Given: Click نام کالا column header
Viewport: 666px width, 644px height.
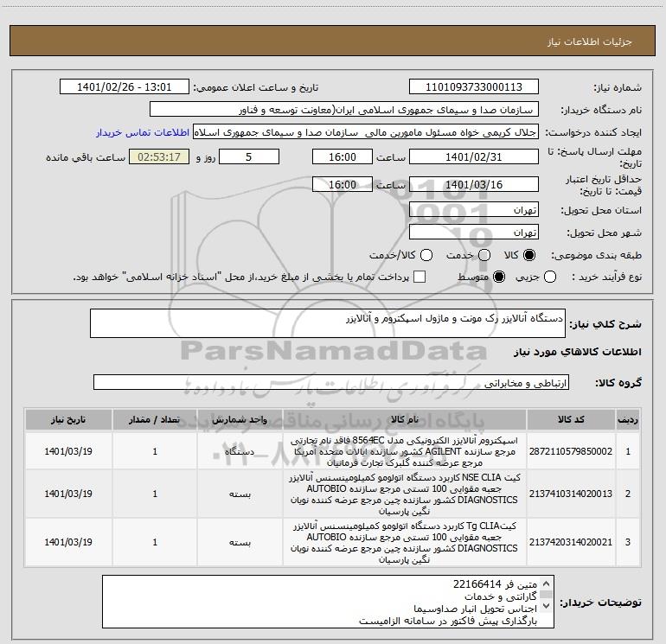Looking at the screenshot, I should pos(405,419).
